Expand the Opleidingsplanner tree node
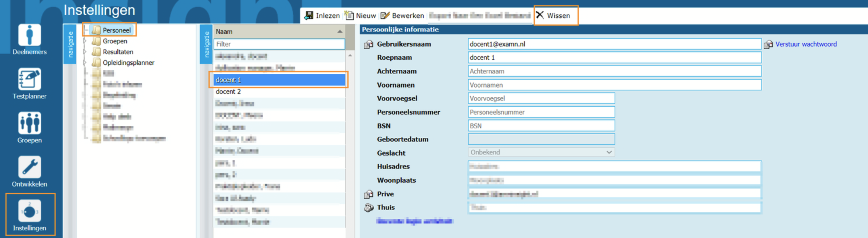The width and height of the screenshot is (868, 238). pyautogui.click(x=85, y=63)
